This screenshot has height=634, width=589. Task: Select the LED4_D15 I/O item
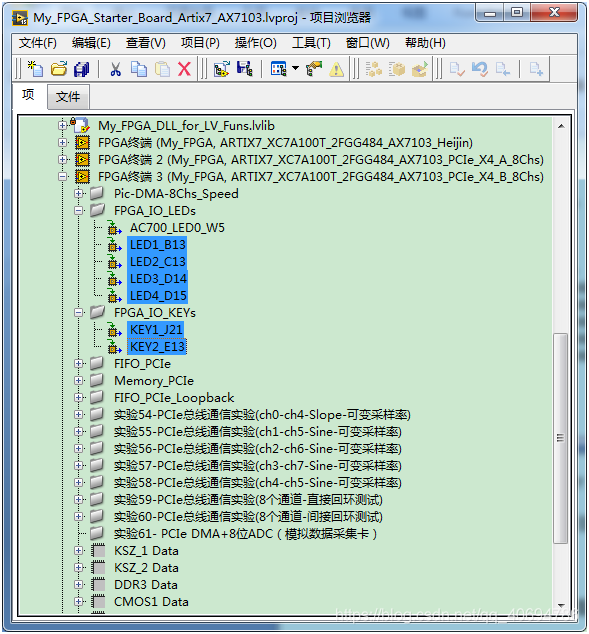coord(158,296)
